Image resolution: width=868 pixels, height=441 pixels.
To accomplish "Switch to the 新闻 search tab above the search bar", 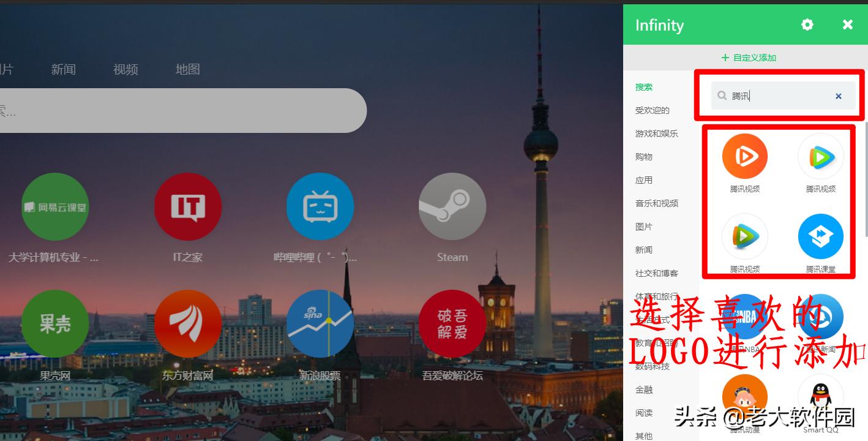I will [x=64, y=70].
